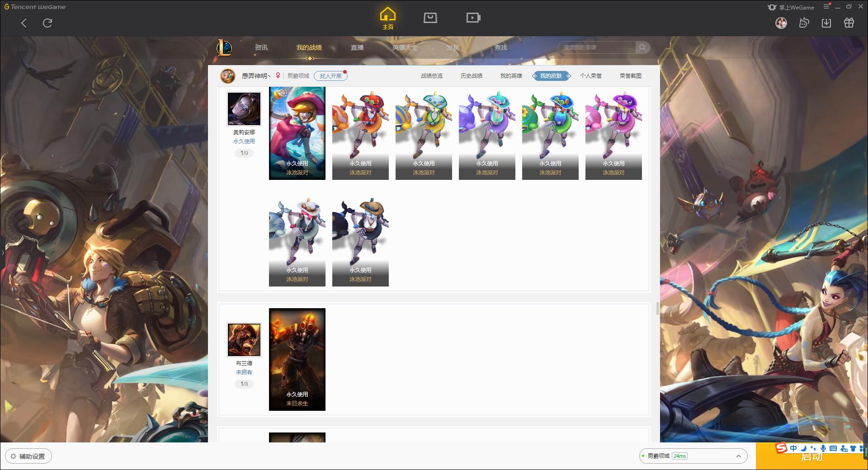Expand the 愚弄神明 account dropdown
Screen dimensions: 868x470
[256, 76]
